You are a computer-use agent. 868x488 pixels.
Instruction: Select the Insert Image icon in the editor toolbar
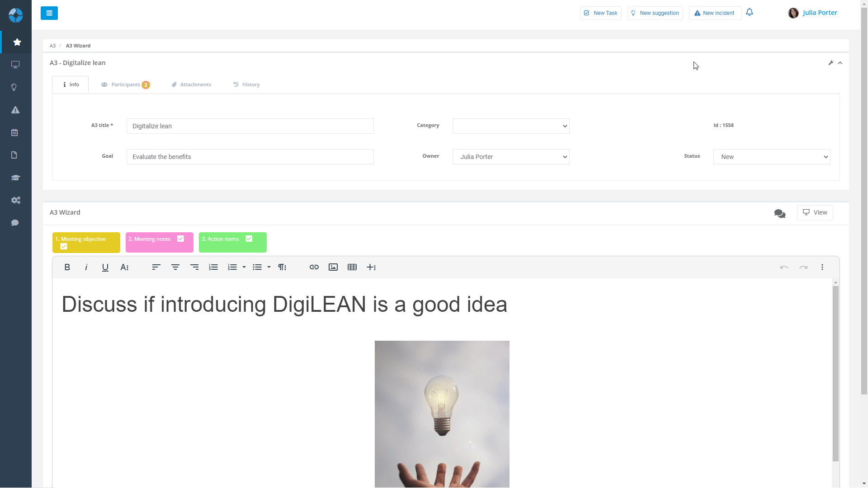pyautogui.click(x=333, y=267)
